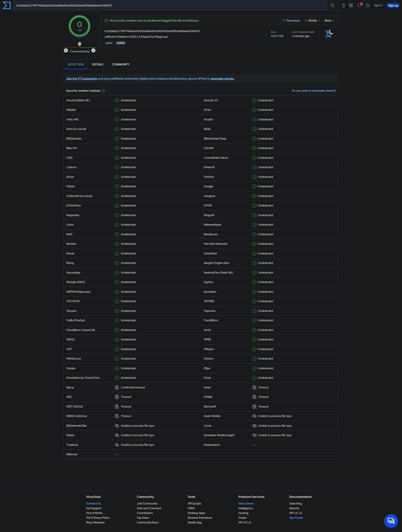The height and width of the screenshot is (532, 402).
Task: Click the search magnifier icon
Action: click(332, 5)
